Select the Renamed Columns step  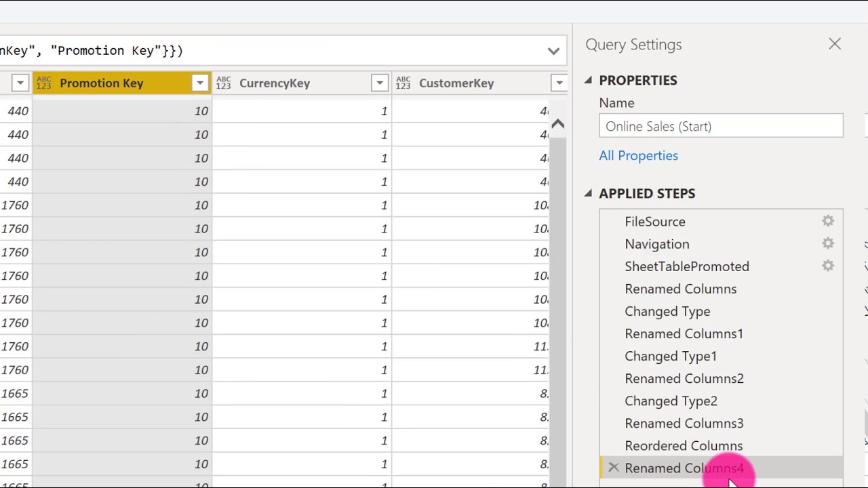[680, 289]
